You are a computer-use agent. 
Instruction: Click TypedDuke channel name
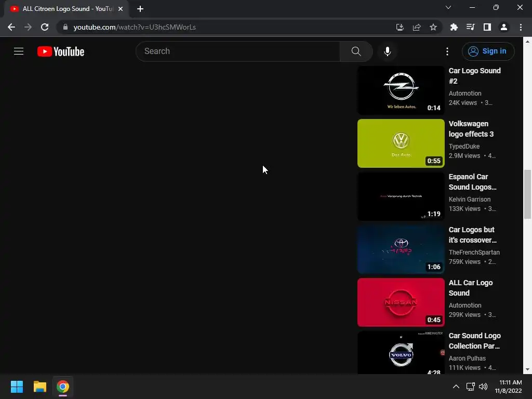(x=464, y=146)
